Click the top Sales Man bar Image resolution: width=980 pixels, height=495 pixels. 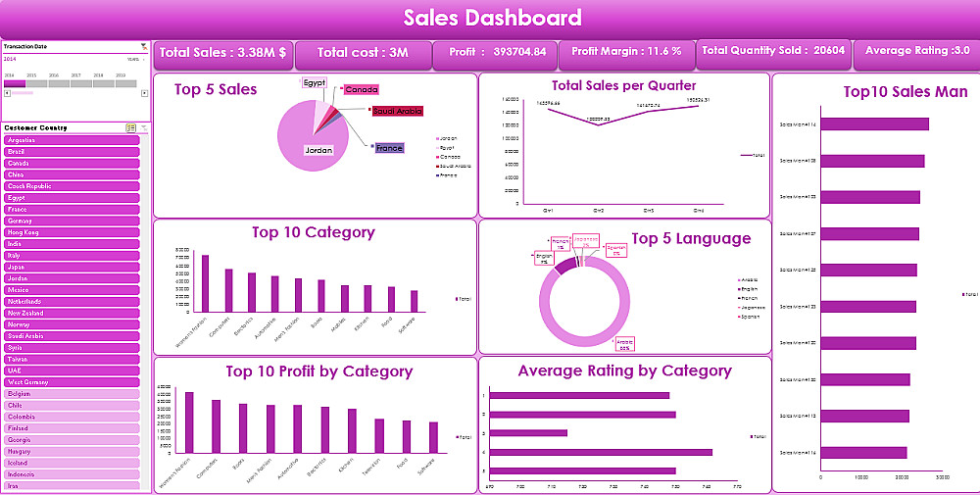coord(874,124)
